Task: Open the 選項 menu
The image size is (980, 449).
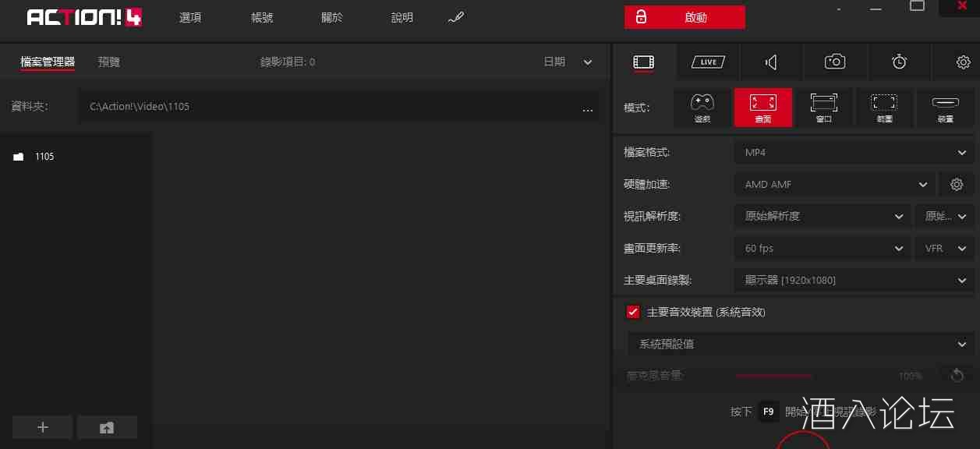Action: click(x=190, y=17)
